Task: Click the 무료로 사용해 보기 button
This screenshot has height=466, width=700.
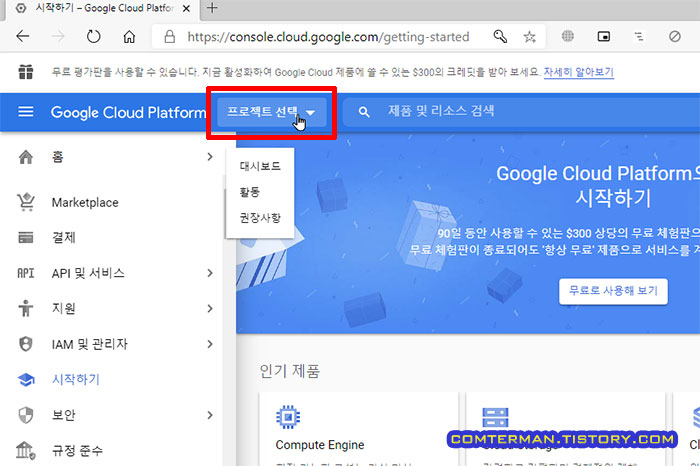Action: click(x=613, y=291)
